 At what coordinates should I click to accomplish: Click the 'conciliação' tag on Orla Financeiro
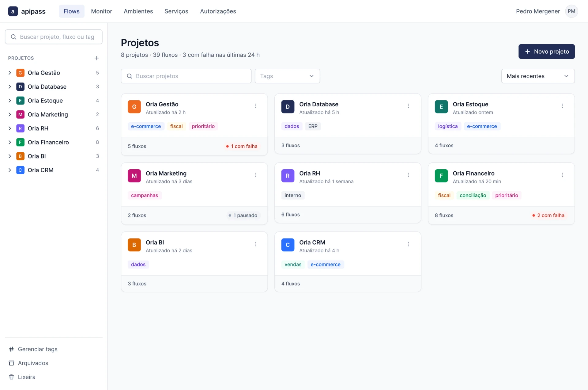pos(473,195)
